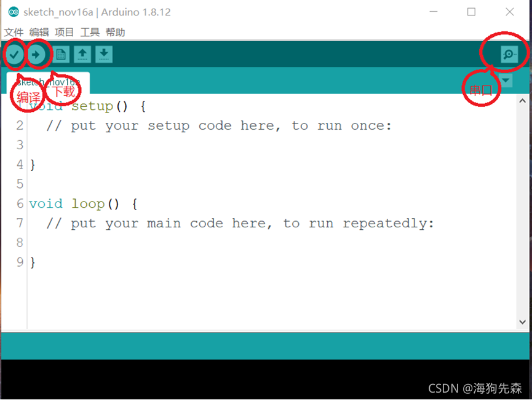
Task: Click line number 3 in the gutter
Action: pyautogui.click(x=20, y=145)
